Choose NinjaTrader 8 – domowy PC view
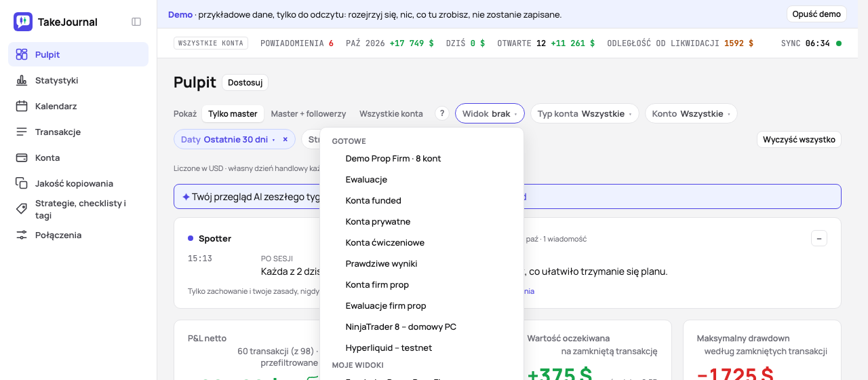The image size is (868, 380). pyautogui.click(x=422, y=326)
